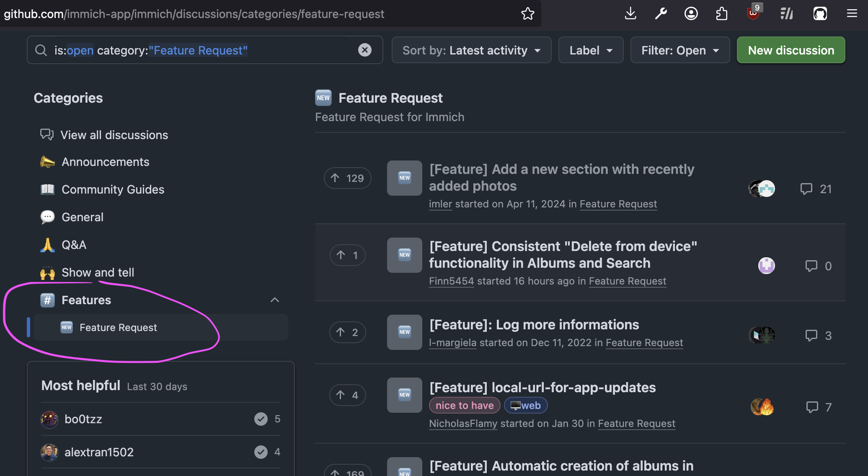Click the wrench developer tools icon
This screenshot has width=868, height=476.
(661, 14)
